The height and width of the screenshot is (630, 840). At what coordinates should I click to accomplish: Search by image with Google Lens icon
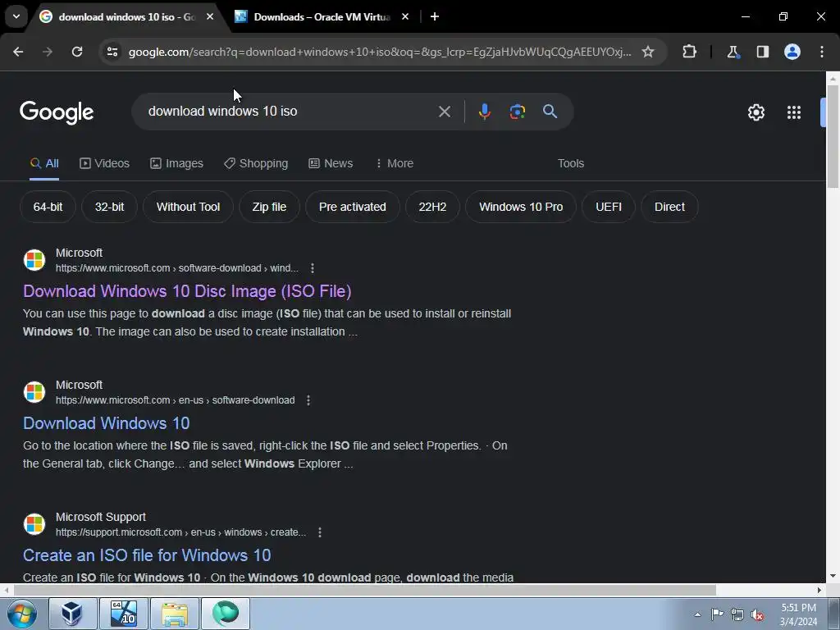pos(517,112)
